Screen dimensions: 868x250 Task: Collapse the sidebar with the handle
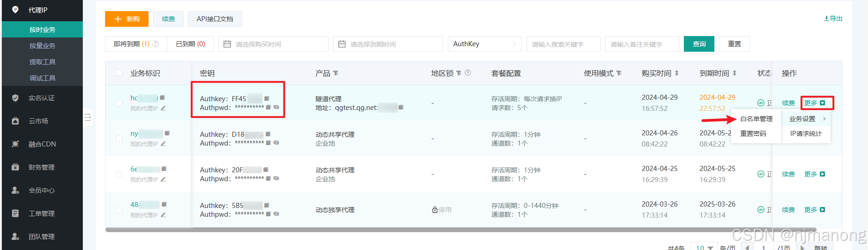87,117
